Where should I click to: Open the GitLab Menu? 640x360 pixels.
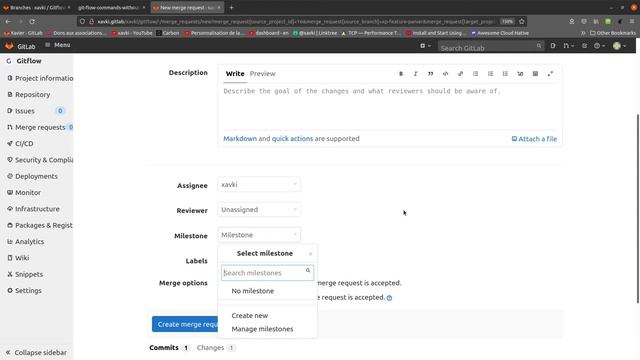click(58, 45)
